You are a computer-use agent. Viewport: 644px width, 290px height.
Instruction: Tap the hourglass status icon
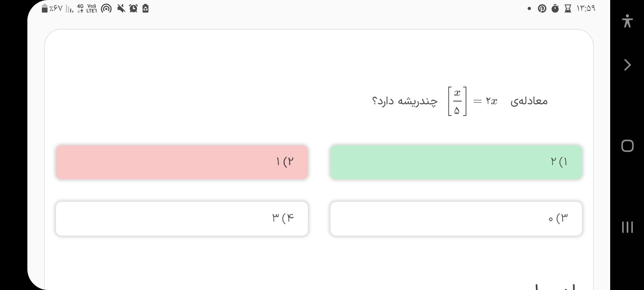click(568, 8)
